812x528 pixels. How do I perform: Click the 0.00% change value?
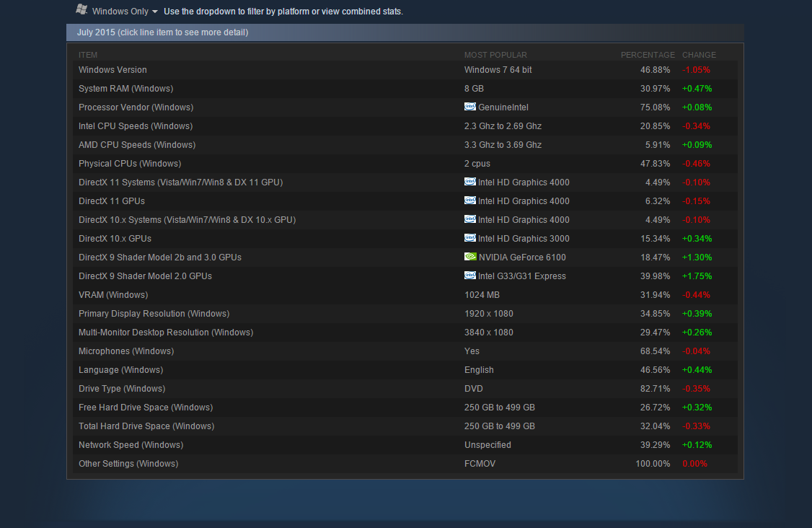pos(694,464)
